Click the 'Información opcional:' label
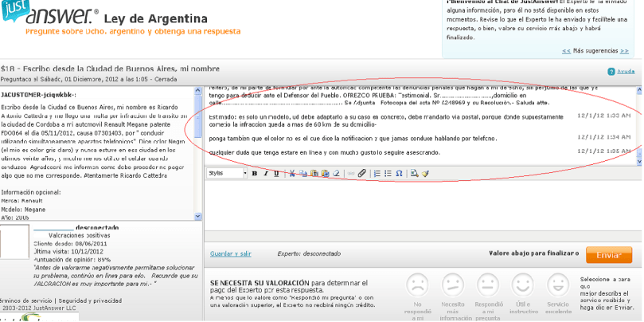This screenshot has width=644, height=322. (x=31, y=192)
